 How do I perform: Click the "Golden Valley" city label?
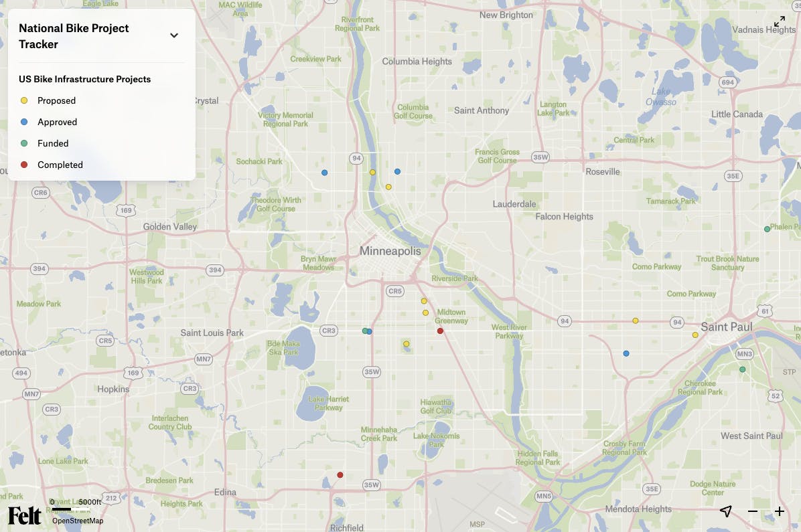click(x=170, y=227)
